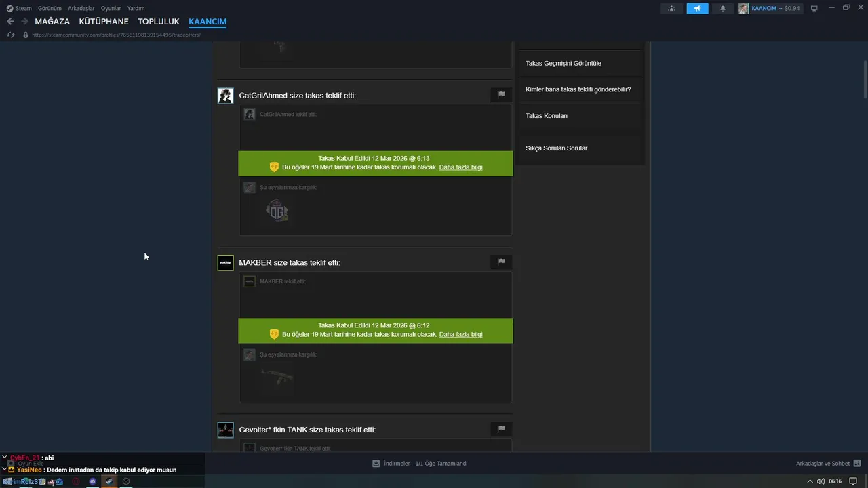Click MAKBER's profile avatar
Screen dimensions: 868x488
point(225,263)
